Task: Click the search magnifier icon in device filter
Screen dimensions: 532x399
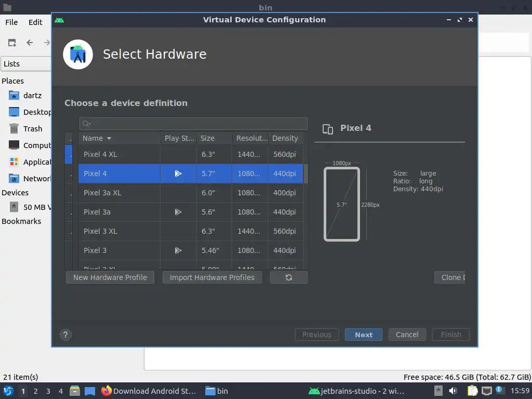Action: tap(86, 124)
